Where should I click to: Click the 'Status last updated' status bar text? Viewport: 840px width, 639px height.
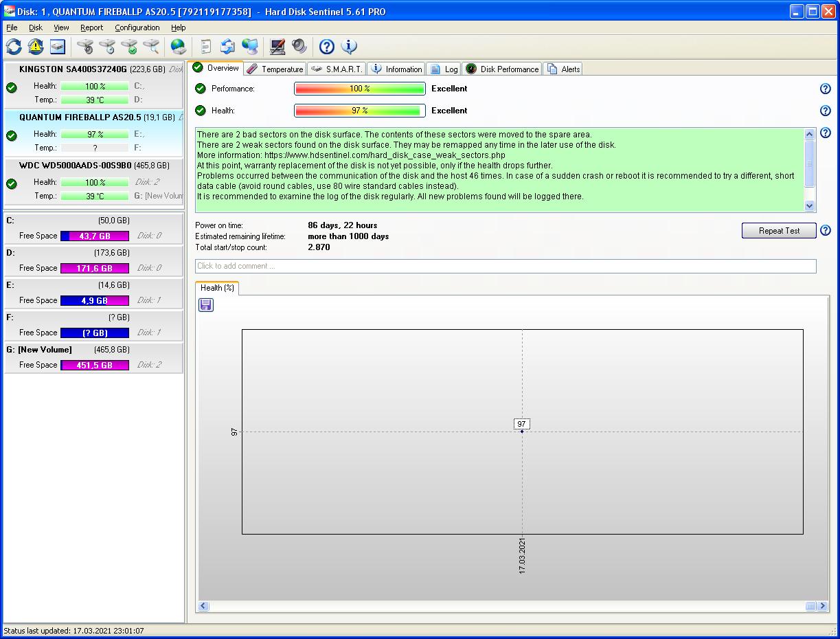click(73, 630)
